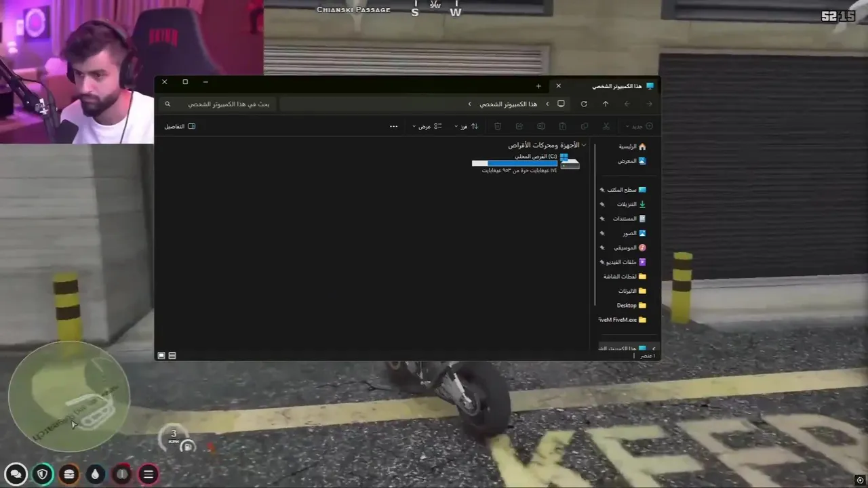Viewport: 868px width, 488px height.
Task: Click the search magnifier icon
Action: (167, 104)
